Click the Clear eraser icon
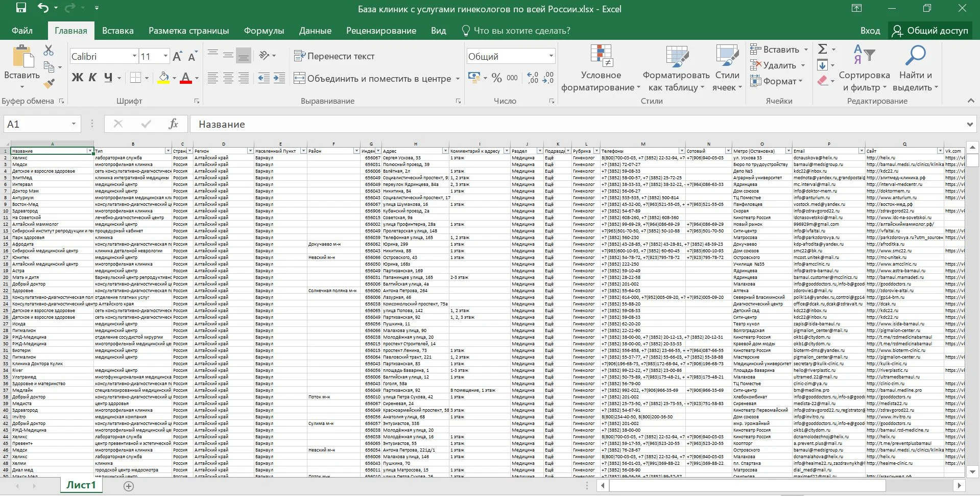Viewport: 980px width, 496px height. point(822,81)
